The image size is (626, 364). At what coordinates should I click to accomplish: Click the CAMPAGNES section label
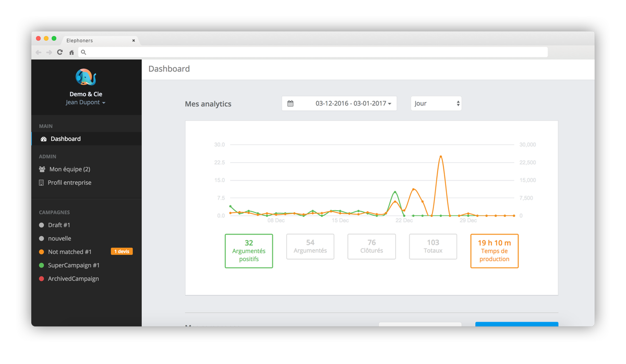click(54, 212)
